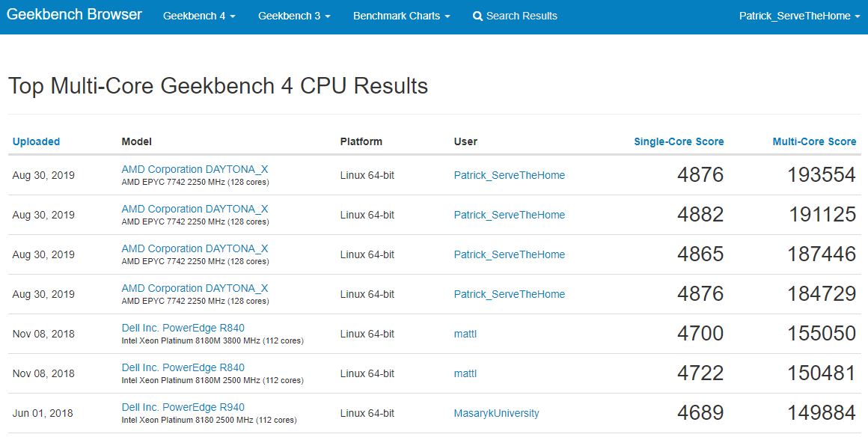This screenshot has width=868, height=437.
Task: Sort by Multi-Core Score header
Action: point(814,141)
